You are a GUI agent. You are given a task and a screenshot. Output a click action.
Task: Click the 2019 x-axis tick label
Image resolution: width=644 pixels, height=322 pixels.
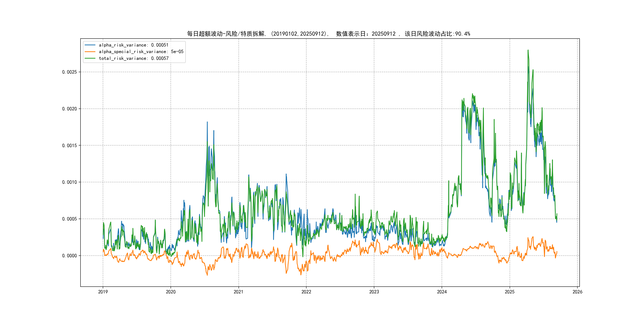[x=103, y=292]
